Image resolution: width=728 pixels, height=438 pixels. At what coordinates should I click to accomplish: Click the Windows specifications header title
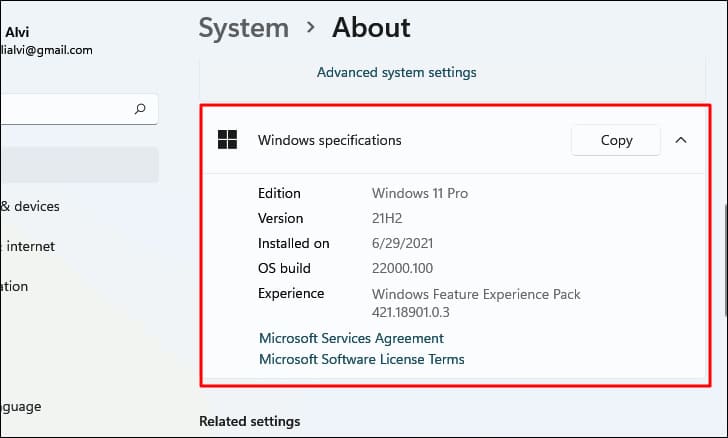[x=329, y=140]
